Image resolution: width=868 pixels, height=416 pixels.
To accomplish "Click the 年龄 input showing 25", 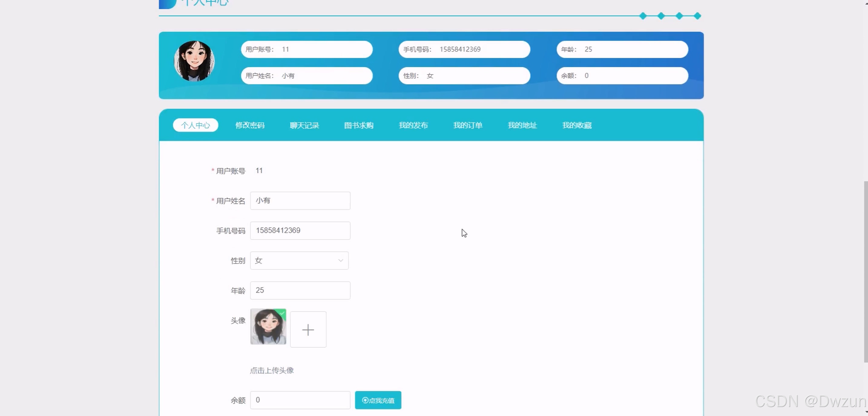I will [x=300, y=291].
